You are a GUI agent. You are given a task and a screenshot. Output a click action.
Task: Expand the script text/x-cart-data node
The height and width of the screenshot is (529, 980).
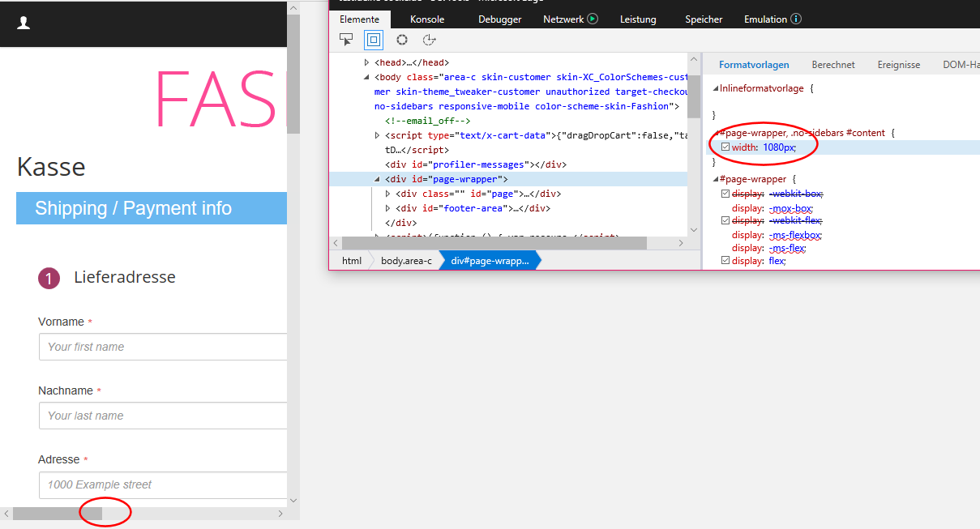pyautogui.click(x=377, y=135)
